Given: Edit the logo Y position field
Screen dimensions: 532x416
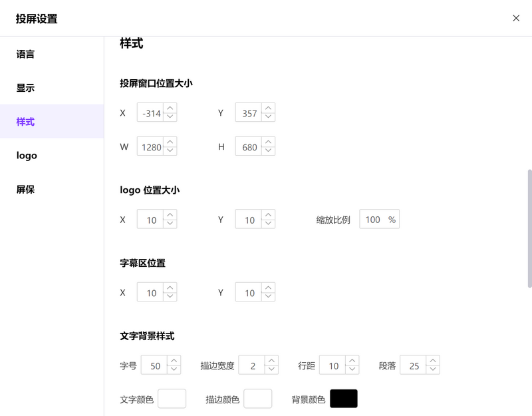Looking at the screenshot, I should point(248,219).
